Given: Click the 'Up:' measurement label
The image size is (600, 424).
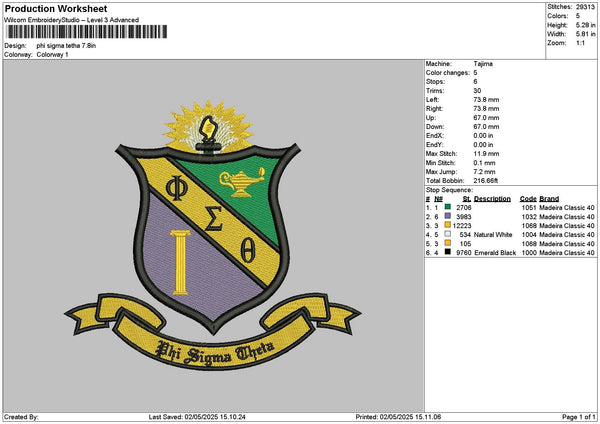Looking at the screenshot, I should pos(430,118).
